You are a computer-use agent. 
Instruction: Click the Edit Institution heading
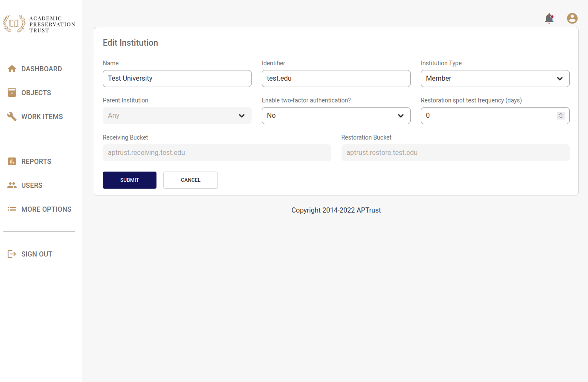point(130,43)
